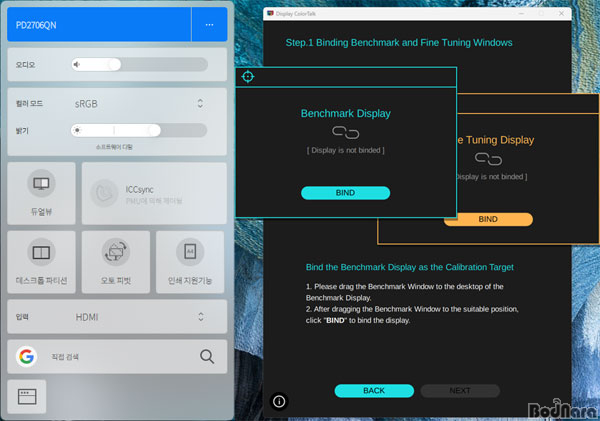The height and width of the screenshot is (421, 600).
Task: Open the info icon in Display ColorTalk
Action: 279,400
